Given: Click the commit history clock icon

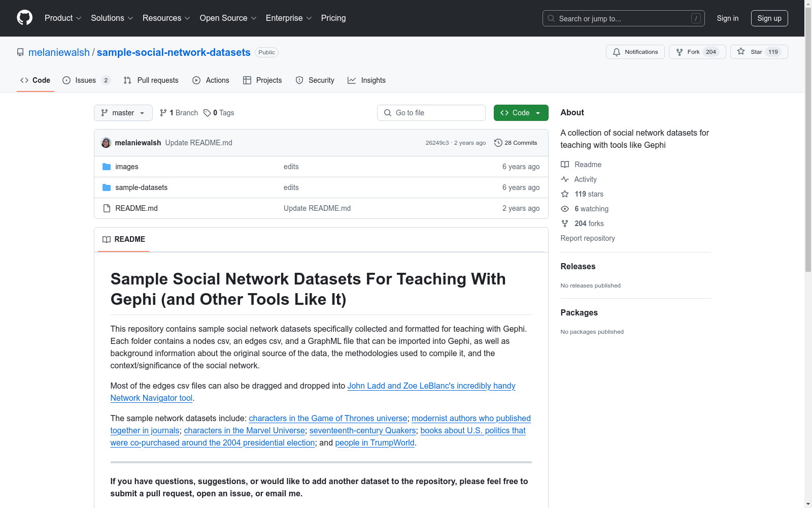Looking at the screenshot, I should coord(498,143).
